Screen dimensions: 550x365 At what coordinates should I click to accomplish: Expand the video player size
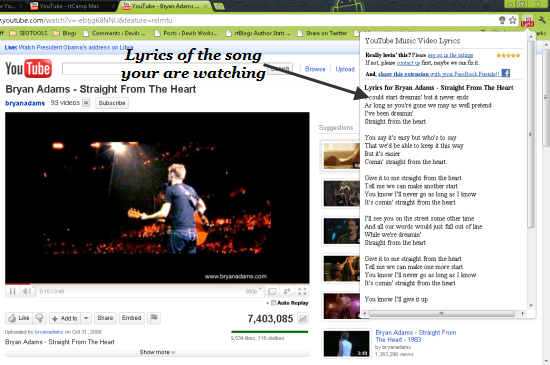pos(272,291)
